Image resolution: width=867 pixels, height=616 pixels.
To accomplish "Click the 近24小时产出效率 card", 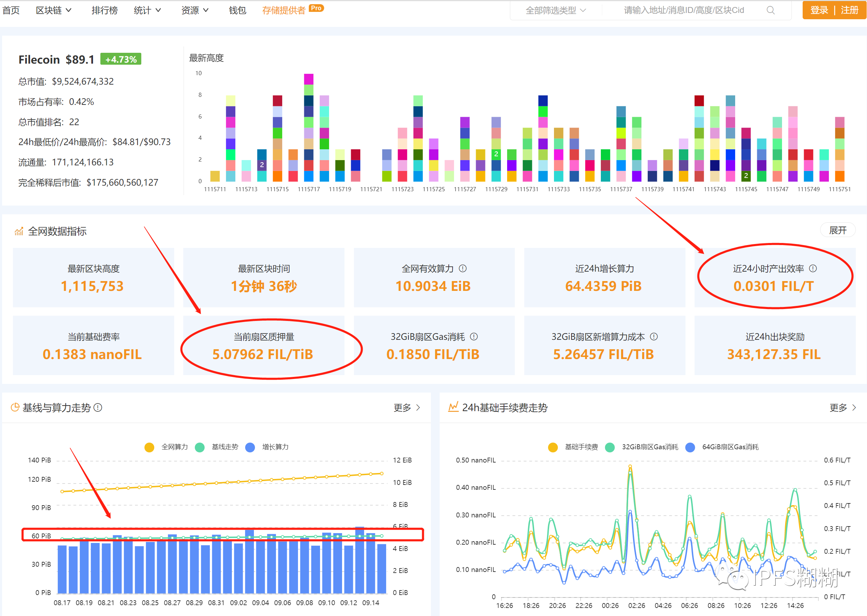I will click(x=775, y=278).
